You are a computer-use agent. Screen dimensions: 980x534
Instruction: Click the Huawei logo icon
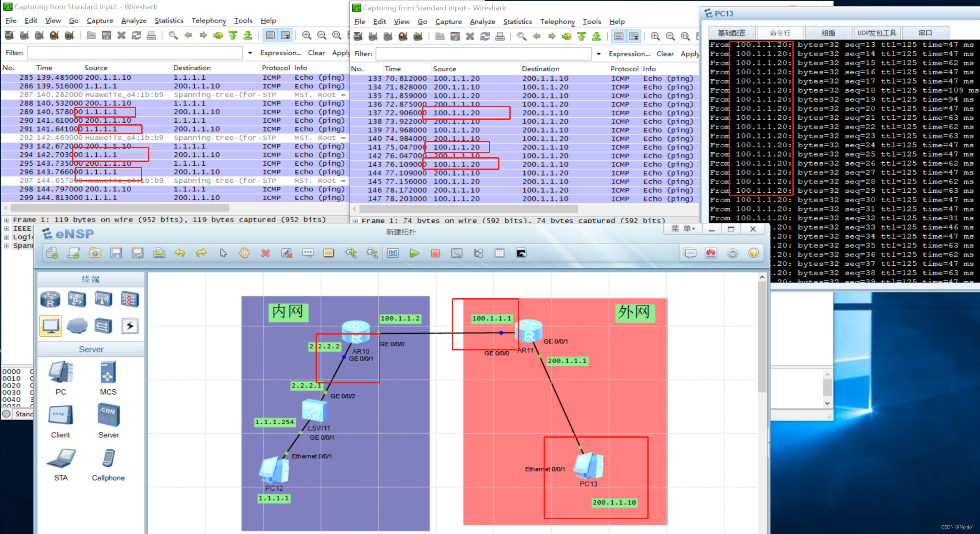tap(711, 253)
